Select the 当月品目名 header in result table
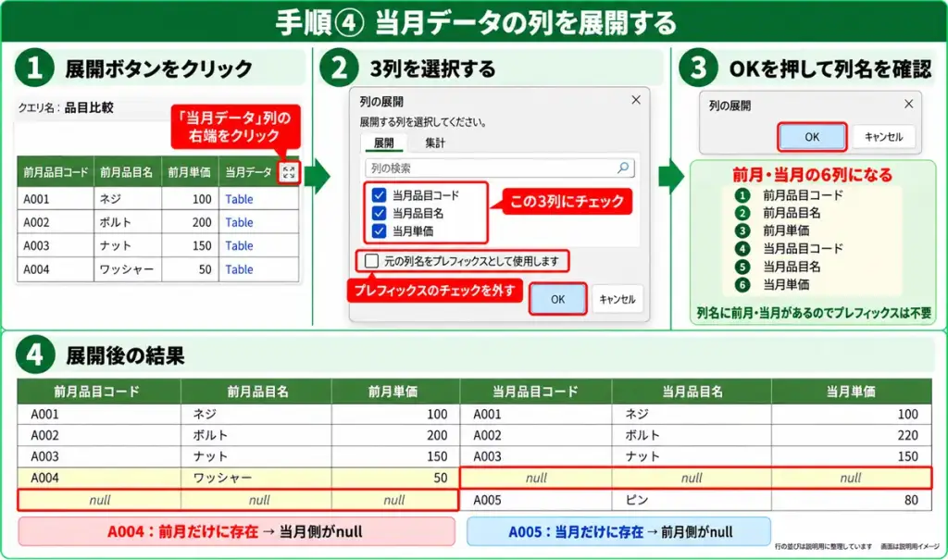Screen dimensions: 948x560 692,392
